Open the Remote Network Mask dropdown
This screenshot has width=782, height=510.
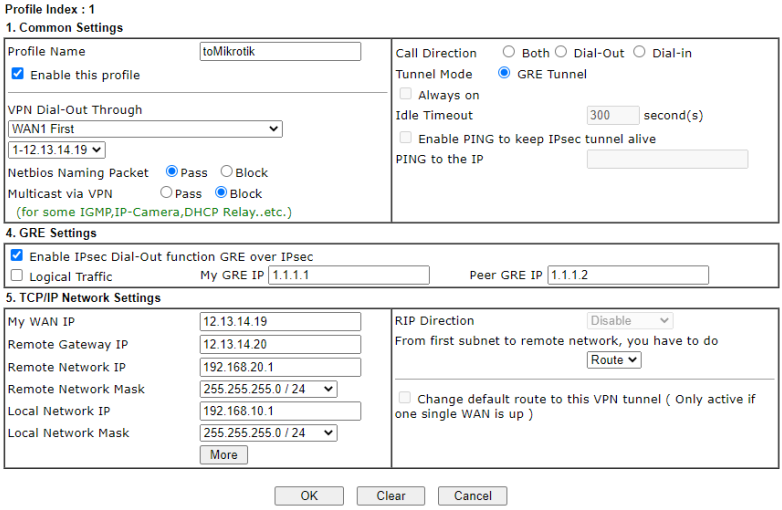[x=269, y=389]
